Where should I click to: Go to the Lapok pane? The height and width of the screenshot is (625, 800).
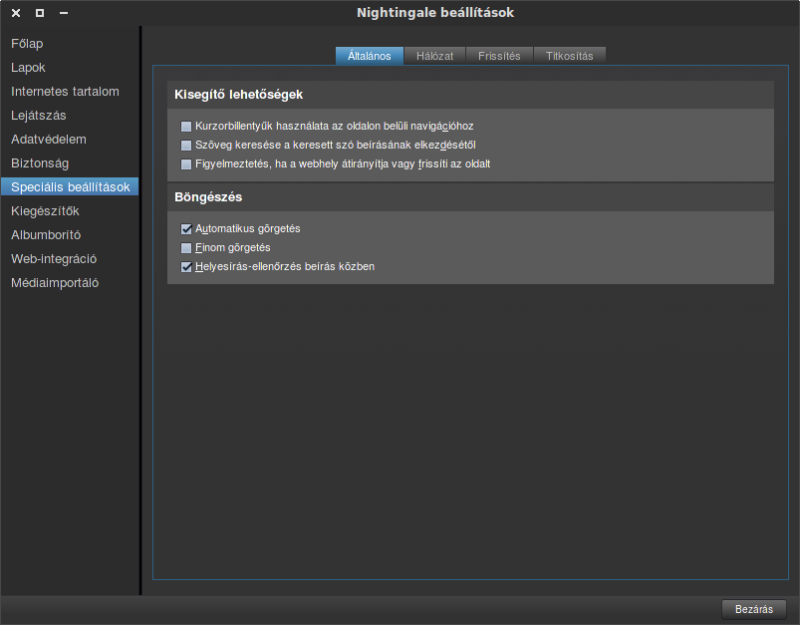point(69,68)
